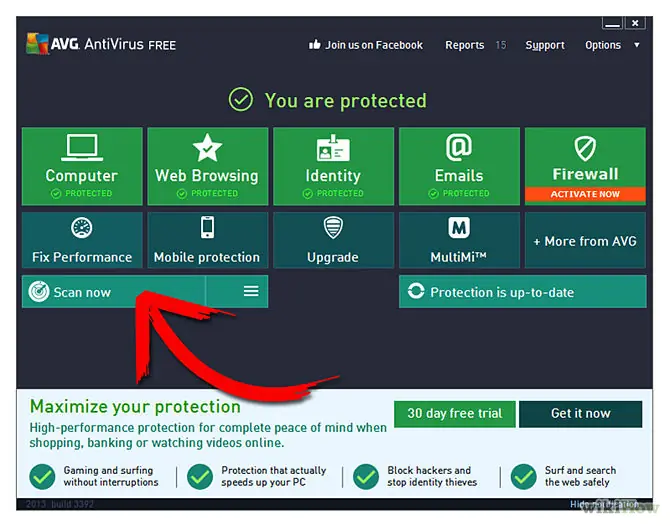Open the Identity badge icon

point(333,148)
